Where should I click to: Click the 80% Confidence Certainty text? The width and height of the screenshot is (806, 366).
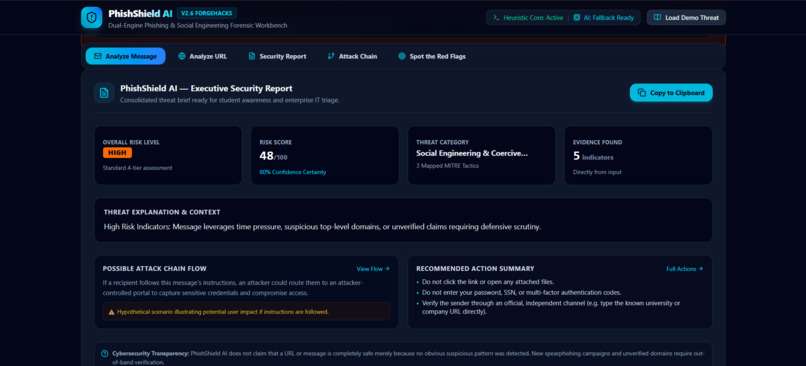(292, 172)
